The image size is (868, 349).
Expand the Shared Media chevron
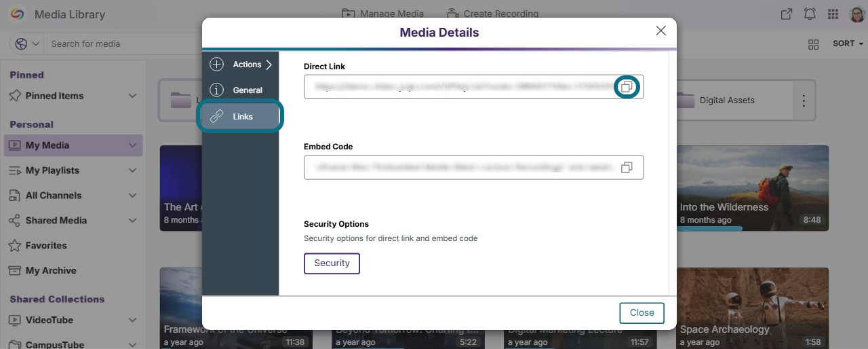click(132, 221)
